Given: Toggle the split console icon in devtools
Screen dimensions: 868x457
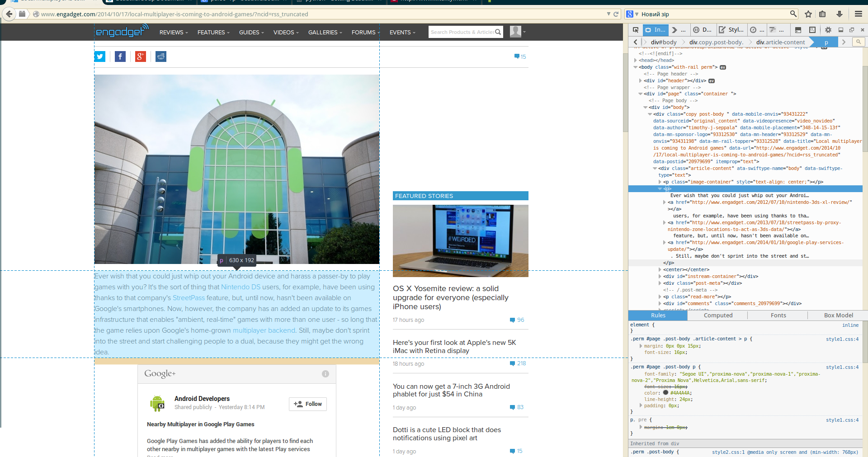Looking at the screenshot, I should pos(798,30).
